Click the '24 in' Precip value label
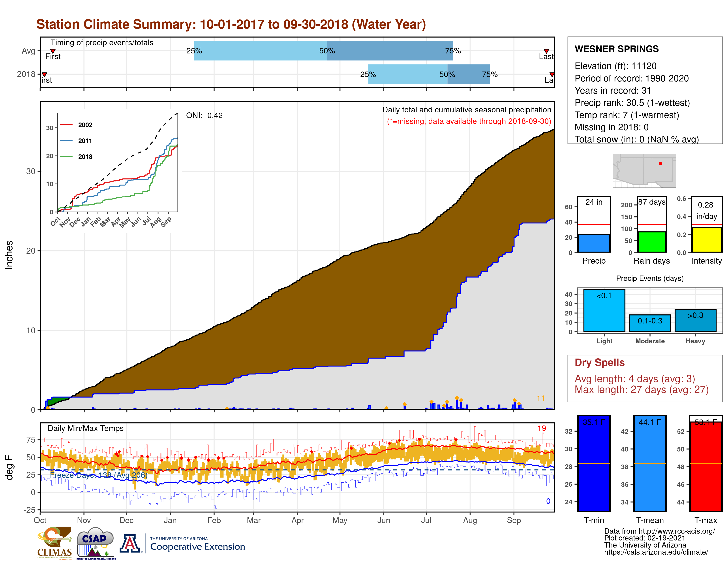Image resolution: width=728 pixels, height=563 pixels. pyautogui.click(x=594, y=202)
